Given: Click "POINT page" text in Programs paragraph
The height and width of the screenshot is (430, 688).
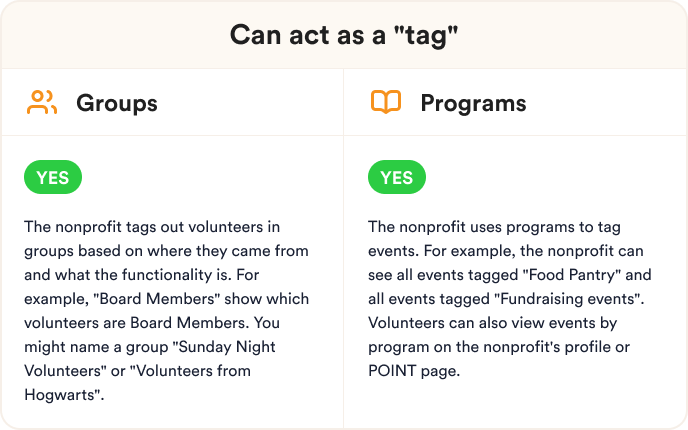Looking at the screenshot, I should tap(414, 371).
